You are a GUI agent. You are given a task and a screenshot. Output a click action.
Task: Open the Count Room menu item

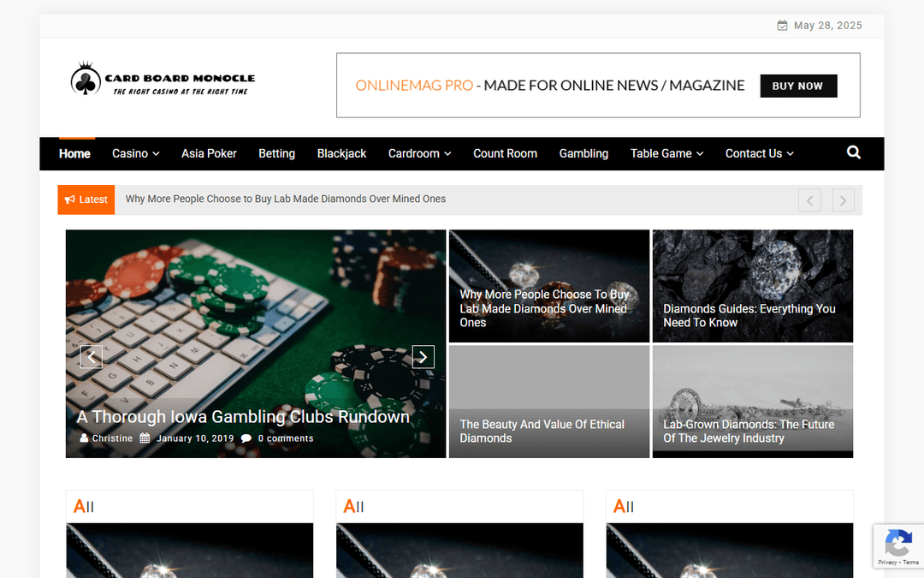(x=505, y=153)
